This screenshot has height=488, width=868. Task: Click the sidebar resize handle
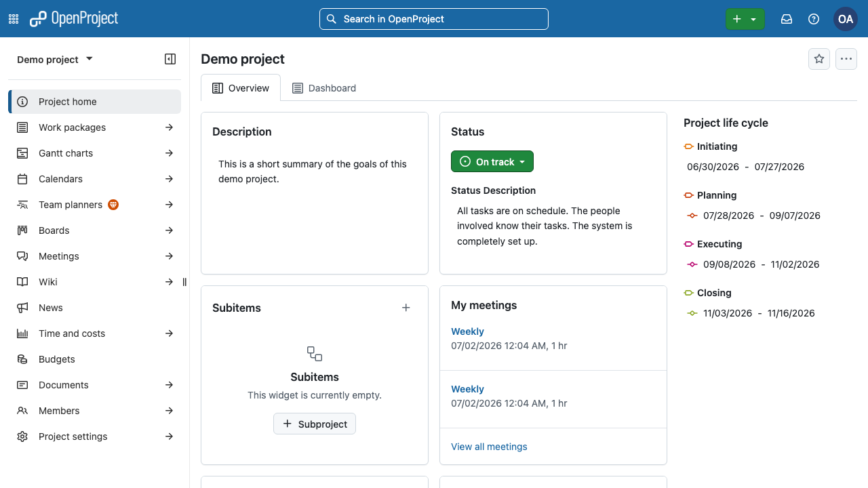(184, 282)
